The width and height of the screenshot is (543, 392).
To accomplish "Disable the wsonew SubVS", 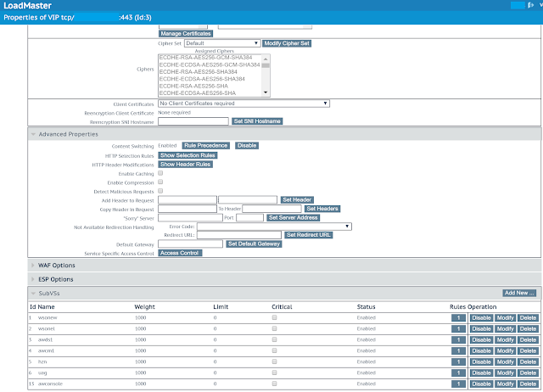I will pos(481,318).
